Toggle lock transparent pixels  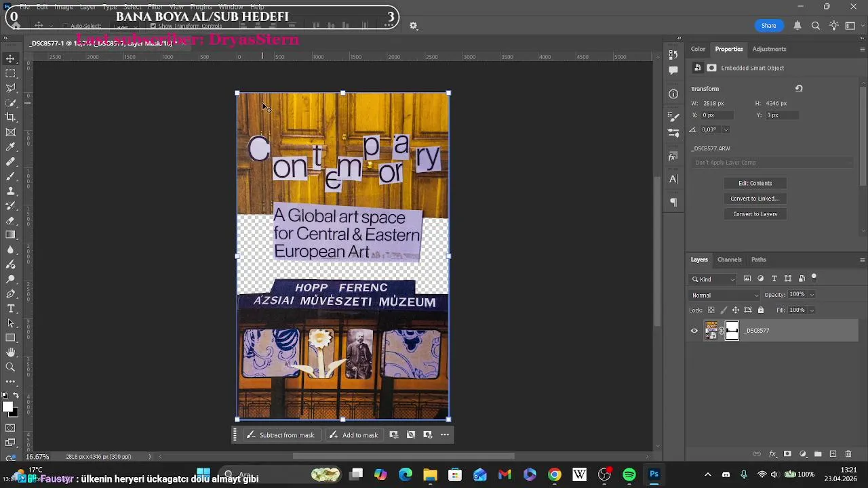pyautogui.click(x=711, y=310)
